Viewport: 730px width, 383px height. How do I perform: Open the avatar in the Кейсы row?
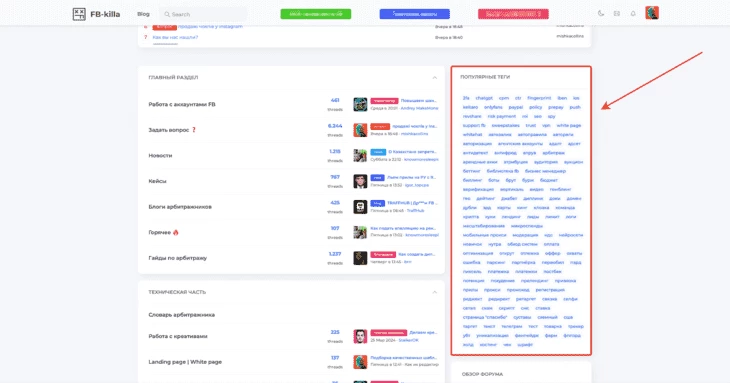click(360, 181)
